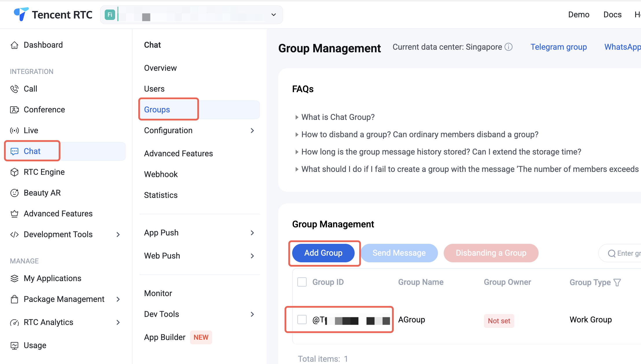Open the Docs link in header
Viewport: 641px width, 364px height.
(x=612, y=14)
